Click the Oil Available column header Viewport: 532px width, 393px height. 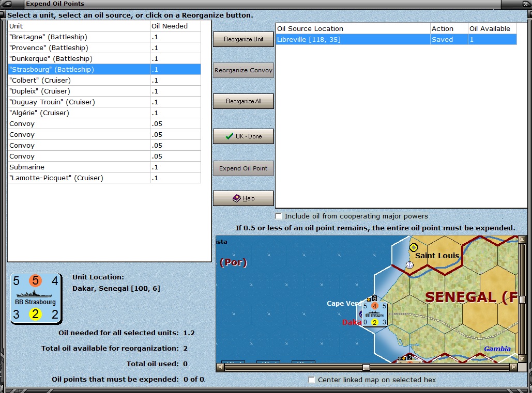(x=492, y=29)
